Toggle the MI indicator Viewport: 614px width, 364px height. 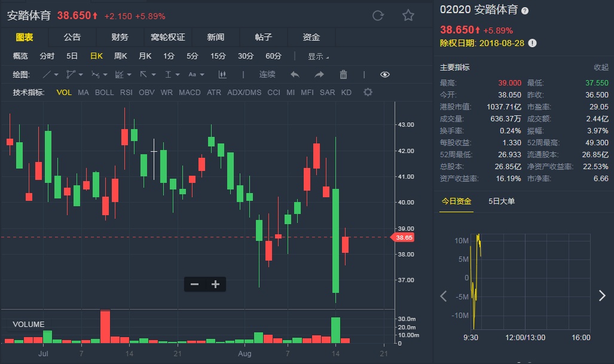point(291,93)
